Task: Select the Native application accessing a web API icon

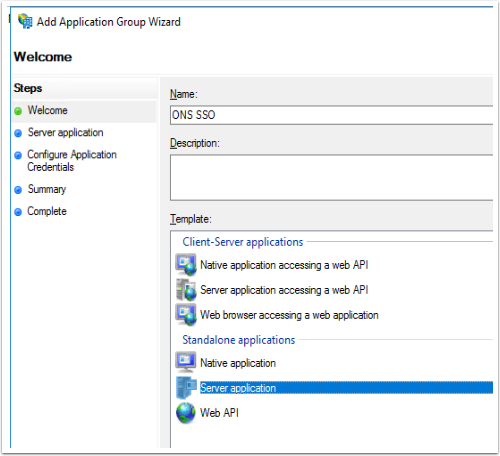Action: (186, 265)
